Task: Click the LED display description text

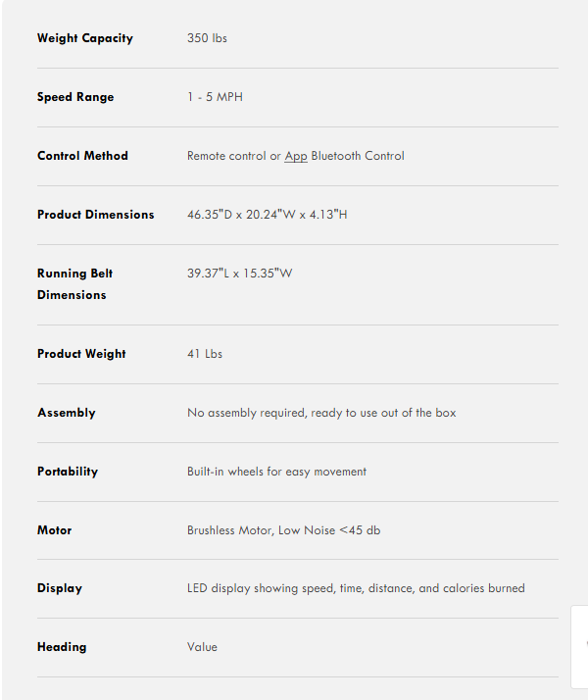Action: pyautogui.click(x=356, y=588)
